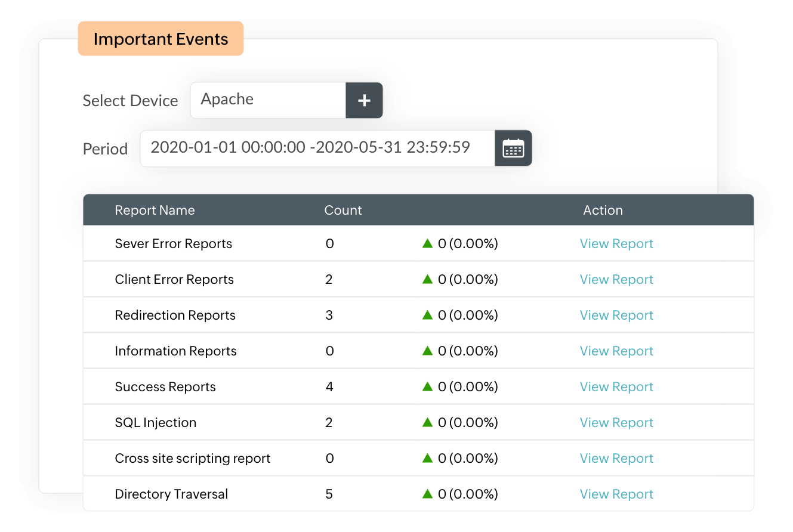The height and width of the screenshot is (532, 793).
Task: View Report for Directory Traversal
Action: [x=616, y=494]
